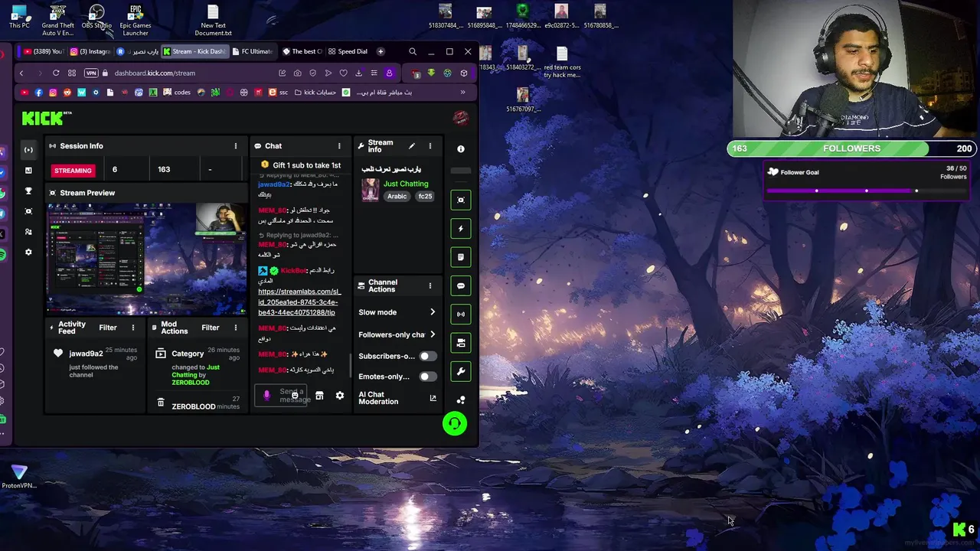Open the Mod Actions three-dot menu

coord(236,328)
